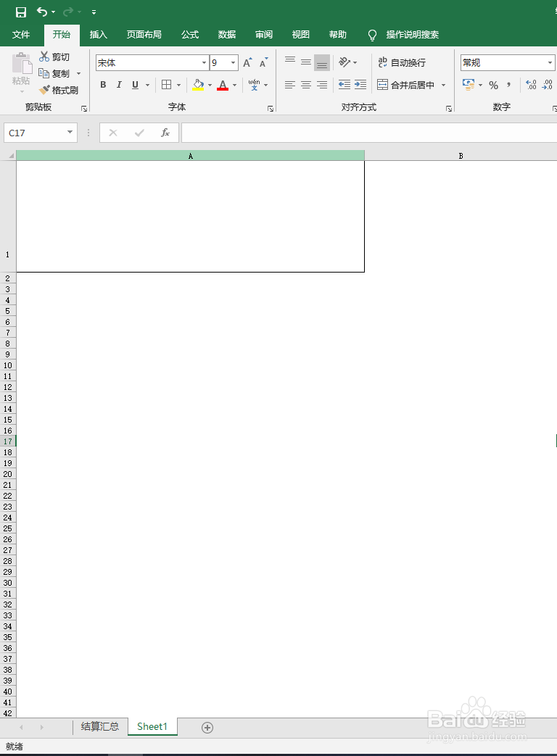Click the text orientation icon
This screenshot has height=756, width=557.
344,62
